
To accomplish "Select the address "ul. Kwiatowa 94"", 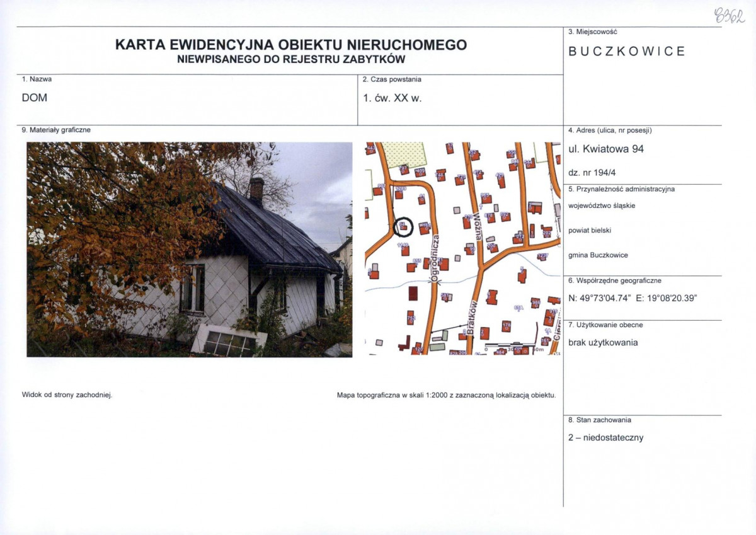I will pos(606,149).
